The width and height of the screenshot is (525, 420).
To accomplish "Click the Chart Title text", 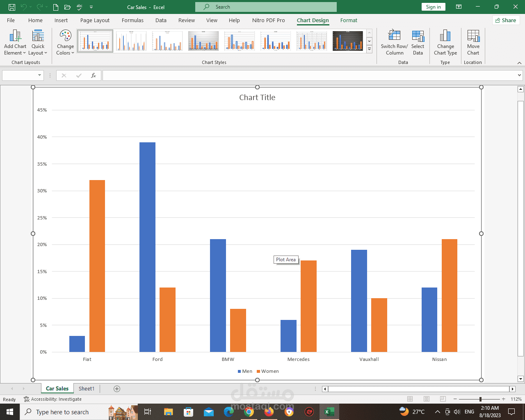I will pos(257,98).
